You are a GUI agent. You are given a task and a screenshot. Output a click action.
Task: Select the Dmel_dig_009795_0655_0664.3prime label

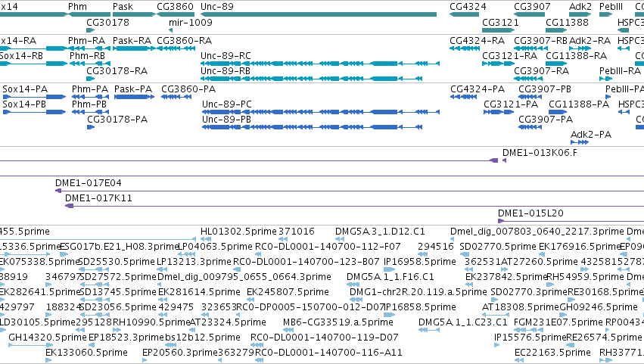tap(244, 277)
